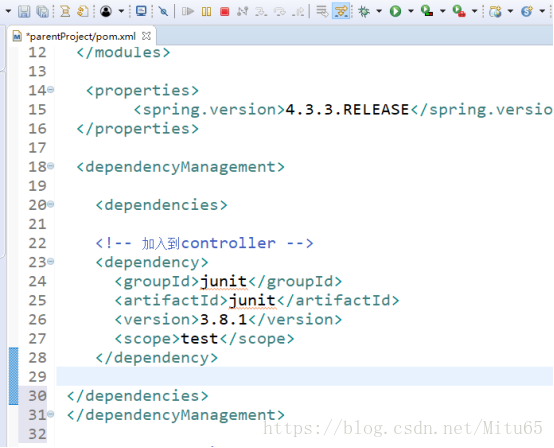Close the parentProject/pom.xml tab
Image resolution: width=554 pixels, height=448 pixels.
click(x=146, y=36)
